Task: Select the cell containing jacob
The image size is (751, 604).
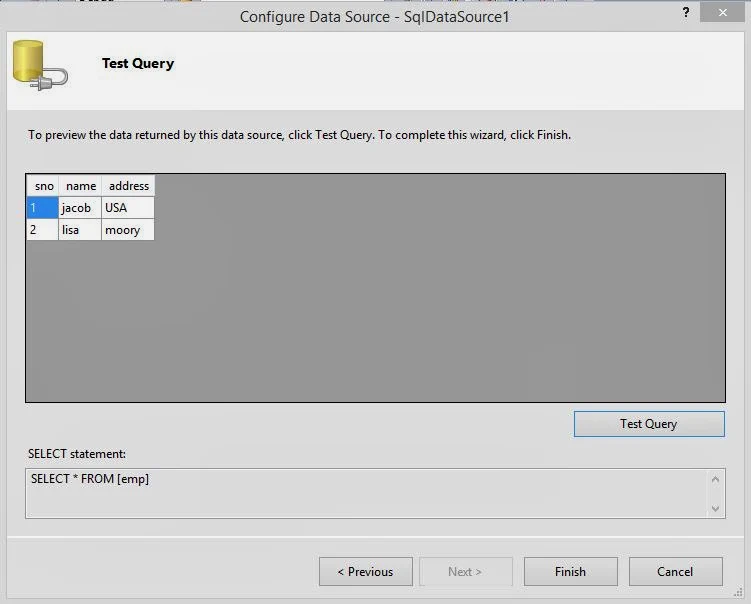Action: pyautogui.click(x=80, y=208)
